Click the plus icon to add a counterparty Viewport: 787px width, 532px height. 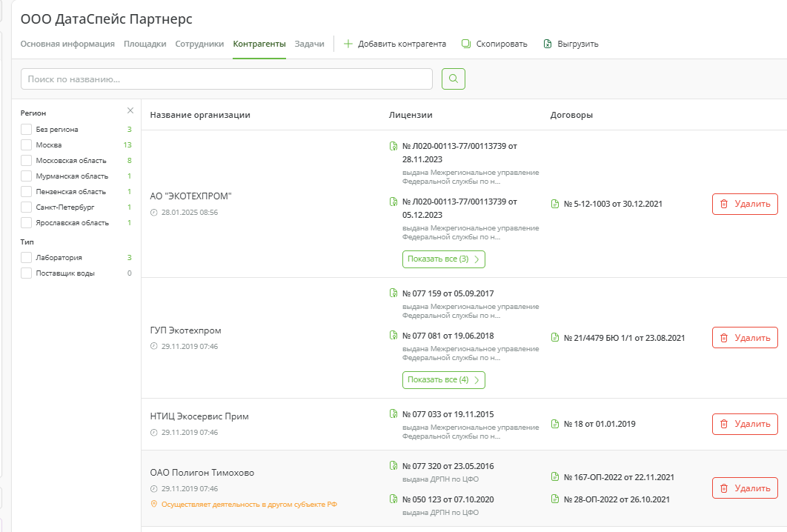click(348, 44)
